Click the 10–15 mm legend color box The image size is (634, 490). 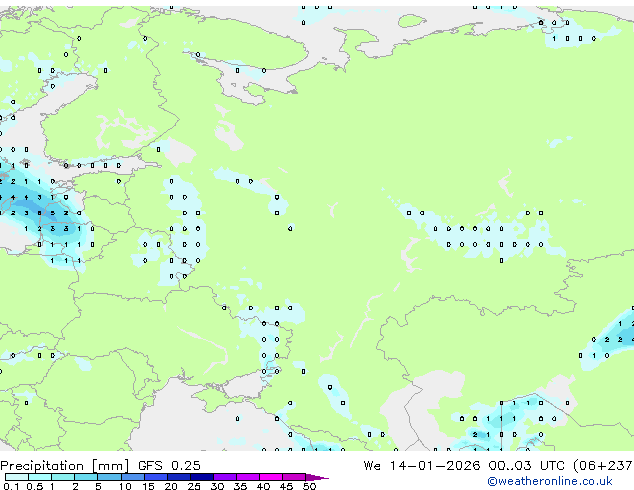[133, 477]
